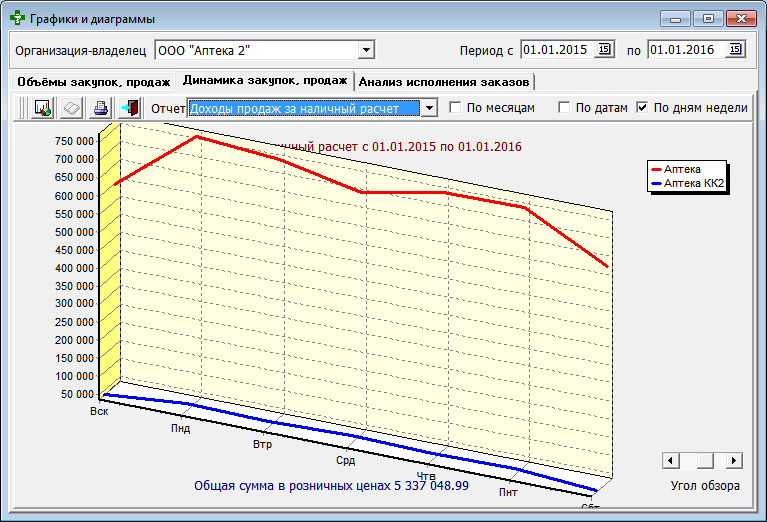The height and width of the screenshot is (522, 767).
Task: Expand the Отчет report type dropdown
Action: point(428,108)
